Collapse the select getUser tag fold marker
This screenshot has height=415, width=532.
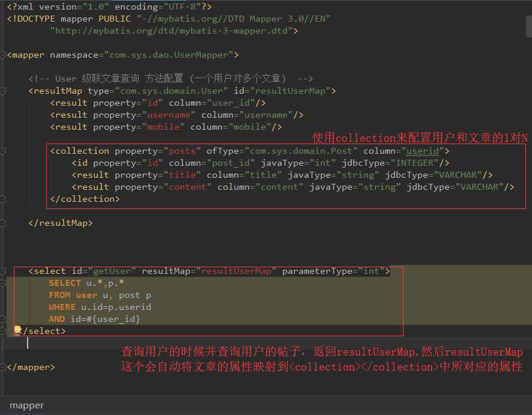pos(3,271)
